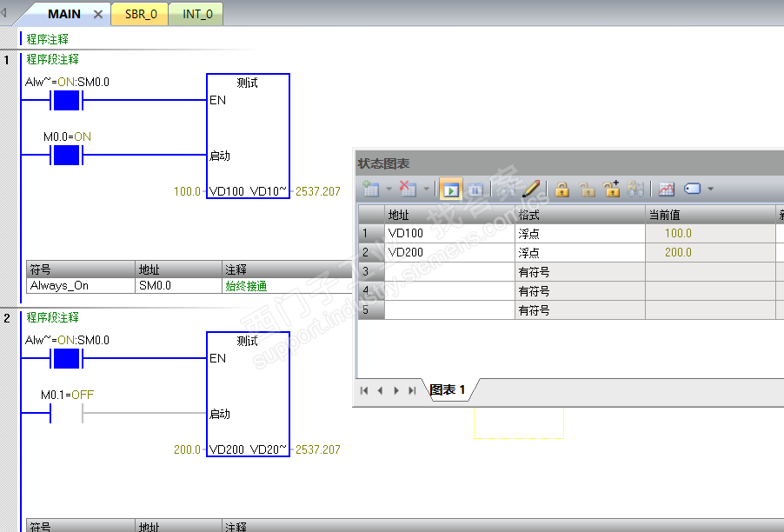Viewport: 784px width, 532px height.
Task: Open the tag display dropdown arrow
Action: (x=710, y=189)
